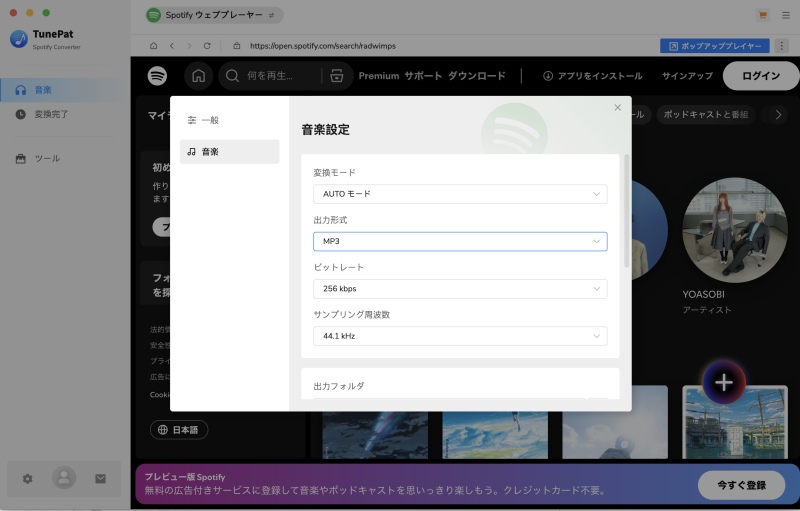Click the switch icon next to Spotify ウェブプレーヤー
The width and height of the screenshot is (800, 511).
point(271,15)
